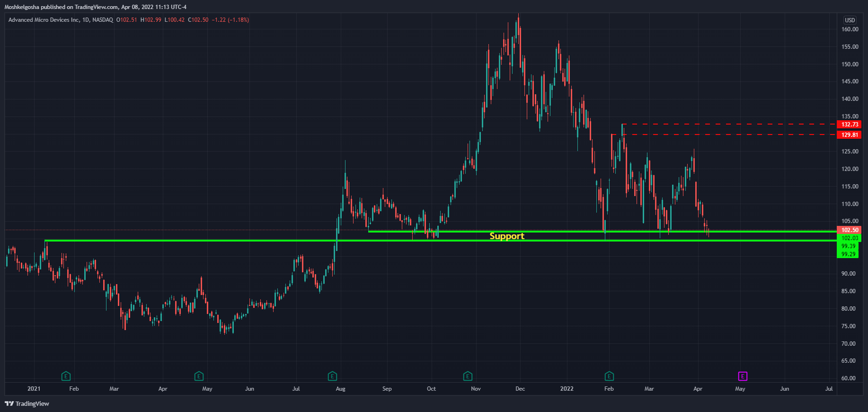Click the Oct label on the time axis

(x=431, y=389)
